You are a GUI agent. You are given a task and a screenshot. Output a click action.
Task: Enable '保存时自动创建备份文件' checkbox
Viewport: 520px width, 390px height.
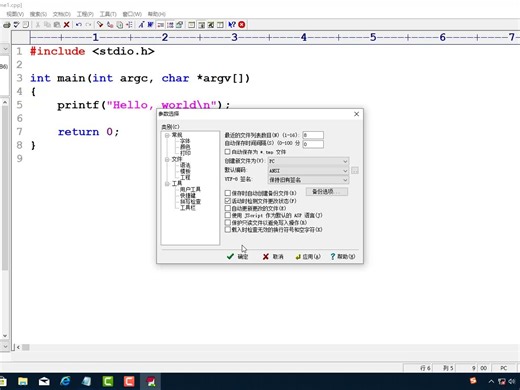tap(228, 193)
